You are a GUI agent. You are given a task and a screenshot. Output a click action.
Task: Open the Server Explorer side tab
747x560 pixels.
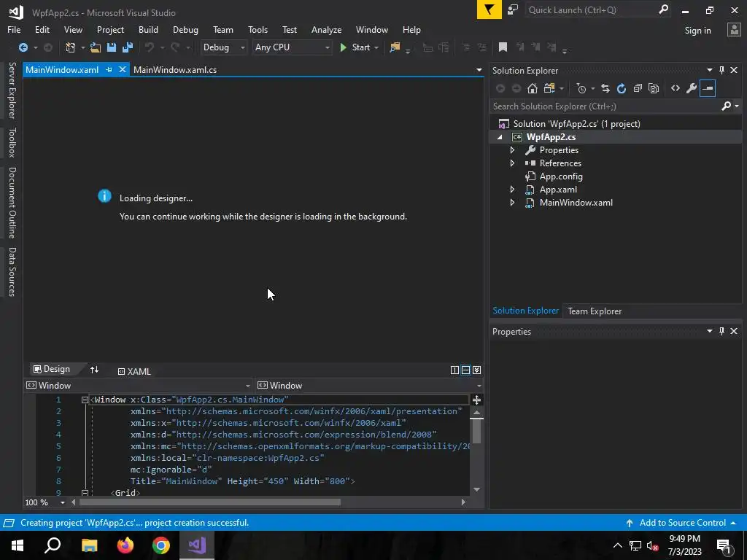click(x=12, y=90)
